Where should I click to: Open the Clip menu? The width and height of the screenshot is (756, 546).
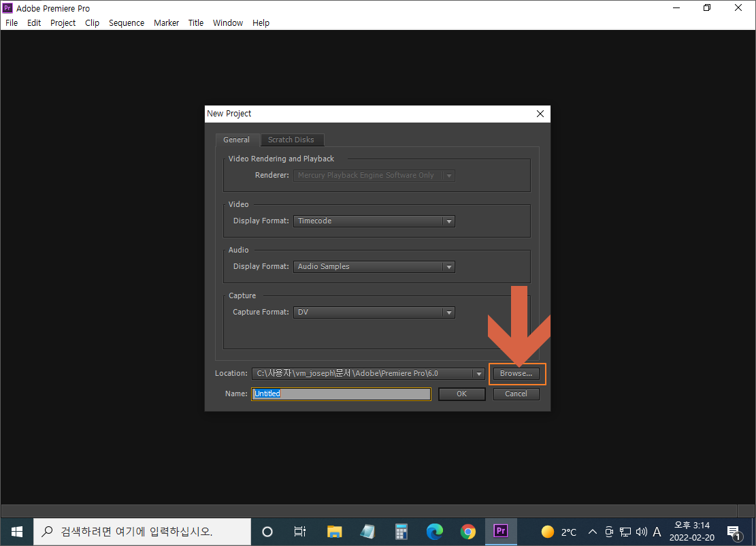click(x=92, y=22)
